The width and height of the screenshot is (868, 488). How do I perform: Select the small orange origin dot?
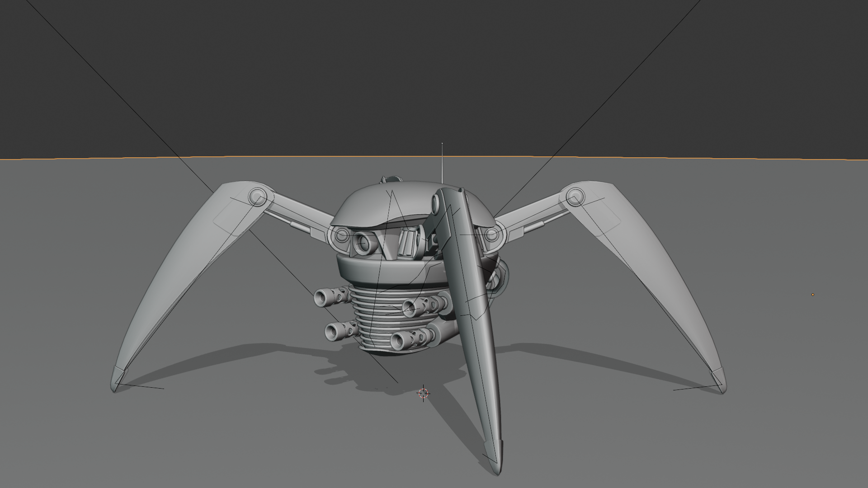click(x=812, y=295)
